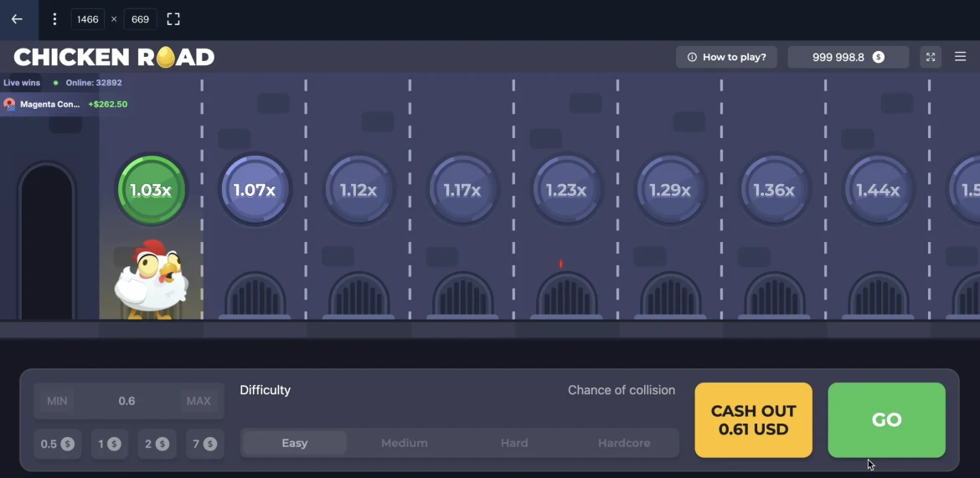The image size is (980, 478).
Task: Click the 1.29x multiplier coin
Action: 670,190
